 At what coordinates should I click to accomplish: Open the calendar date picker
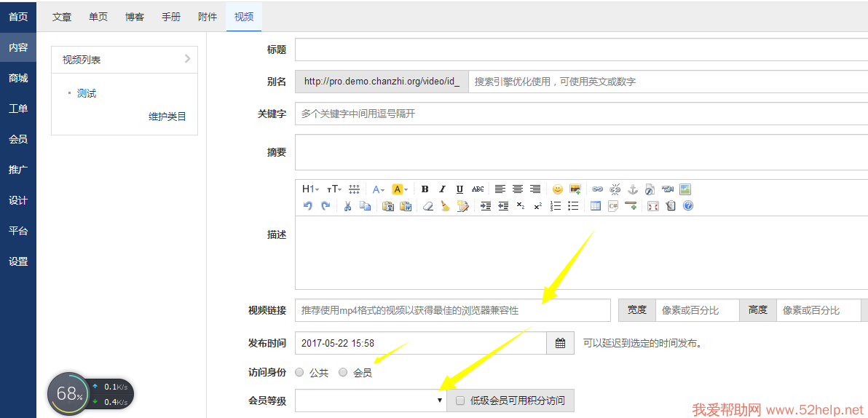(x=560, y=343)
